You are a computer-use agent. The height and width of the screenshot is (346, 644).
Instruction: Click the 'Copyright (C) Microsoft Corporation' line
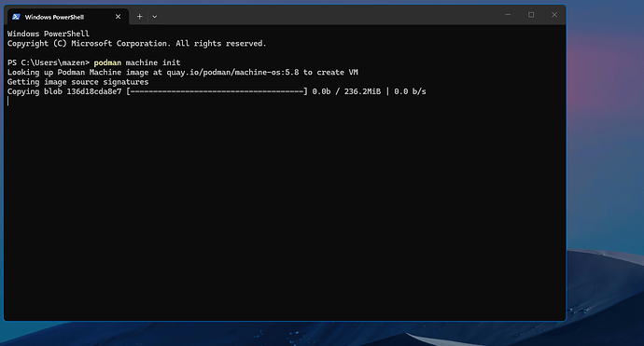tap(137, 44)
